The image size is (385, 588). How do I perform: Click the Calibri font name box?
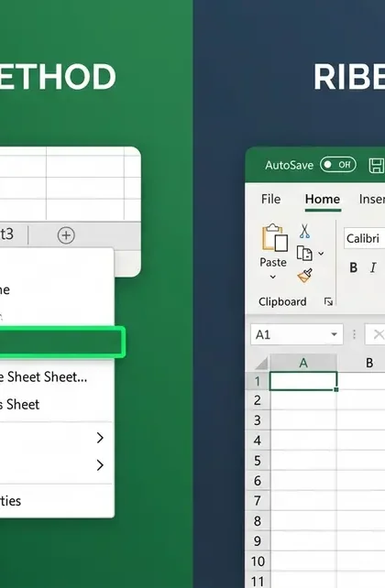pos(364,238)
